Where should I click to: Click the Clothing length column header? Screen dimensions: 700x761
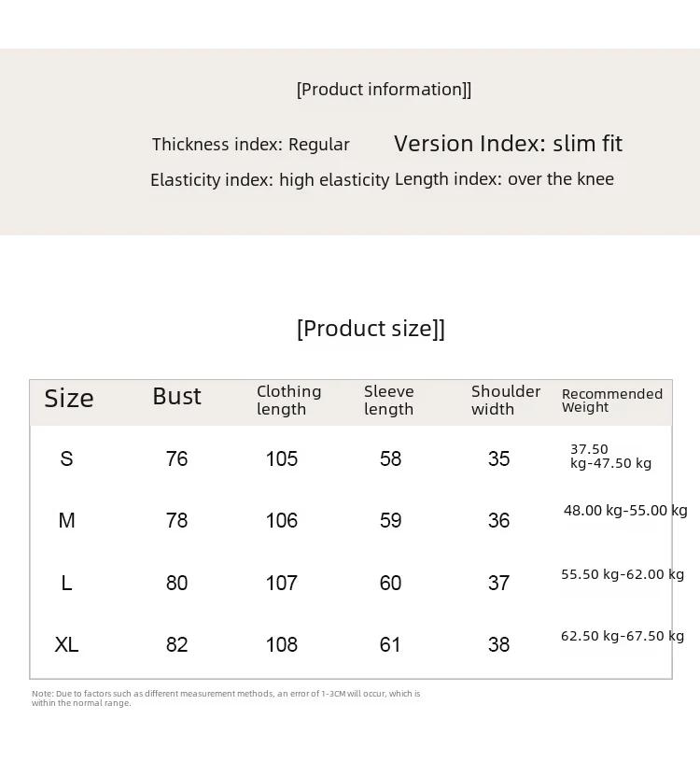coord(289,401)
